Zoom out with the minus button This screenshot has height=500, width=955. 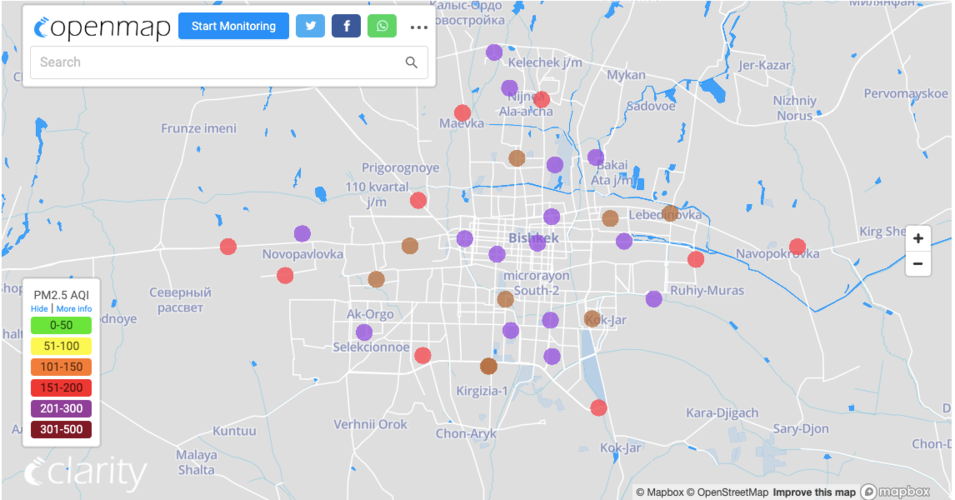[917, 264]
